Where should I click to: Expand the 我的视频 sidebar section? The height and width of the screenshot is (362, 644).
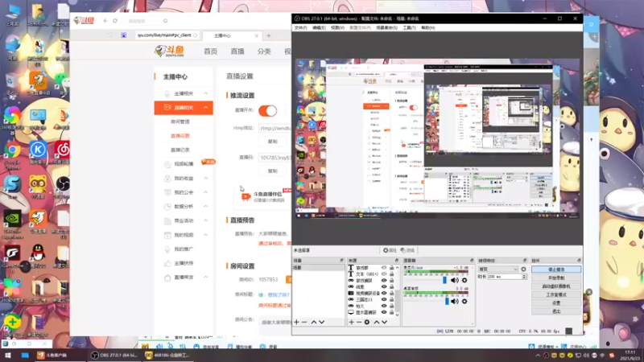coord(206,235)
